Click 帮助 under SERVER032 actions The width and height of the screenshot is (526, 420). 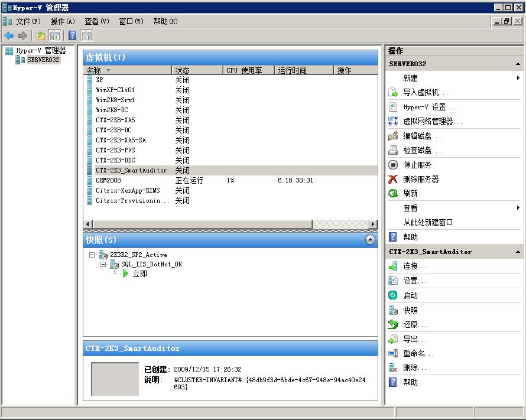410,237
